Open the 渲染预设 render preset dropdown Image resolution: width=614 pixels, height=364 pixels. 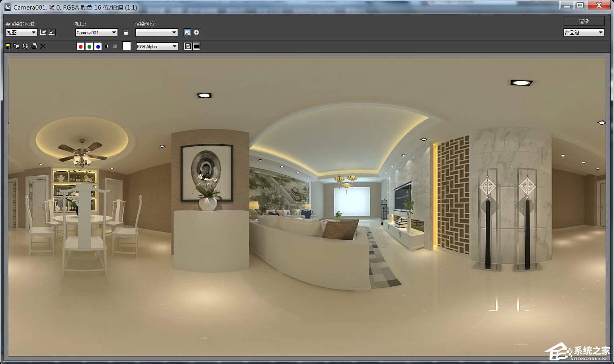(156, 32)
